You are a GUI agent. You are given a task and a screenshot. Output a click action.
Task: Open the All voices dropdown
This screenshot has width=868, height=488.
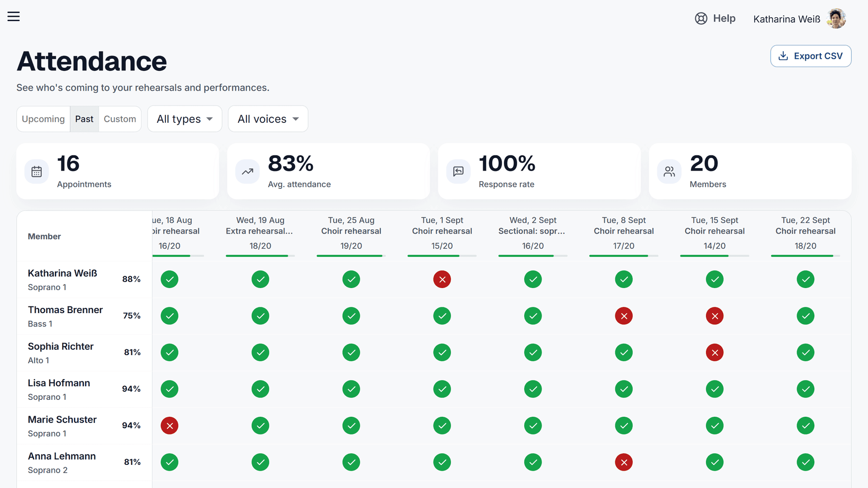(x=268, y=119)
